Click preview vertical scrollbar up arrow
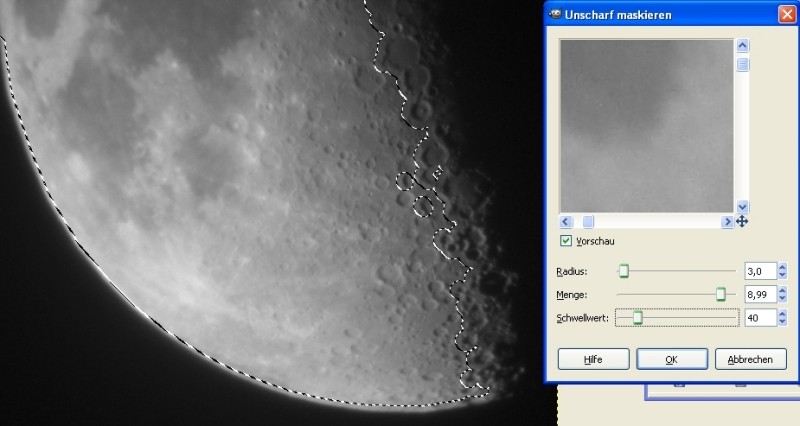 (x=742, y=45)
